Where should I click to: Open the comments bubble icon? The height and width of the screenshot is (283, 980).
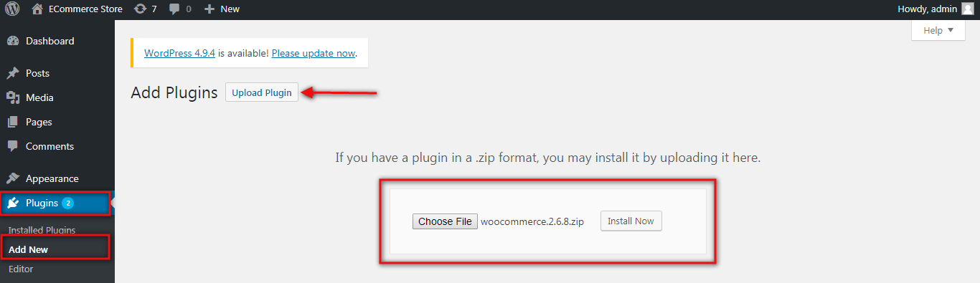[174, 9]
